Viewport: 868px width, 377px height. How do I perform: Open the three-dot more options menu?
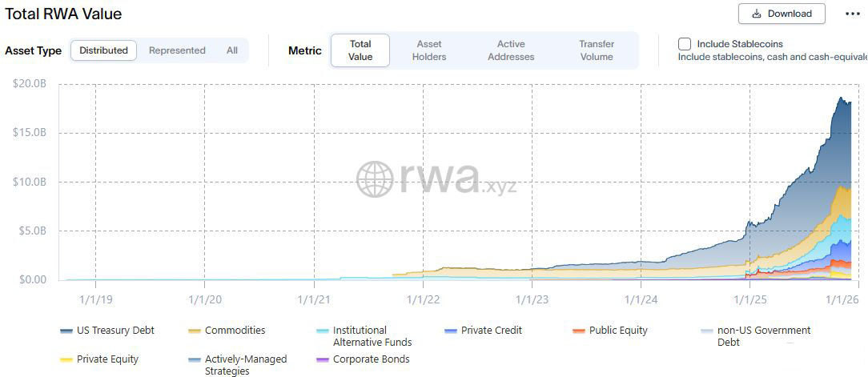[853, 14]
